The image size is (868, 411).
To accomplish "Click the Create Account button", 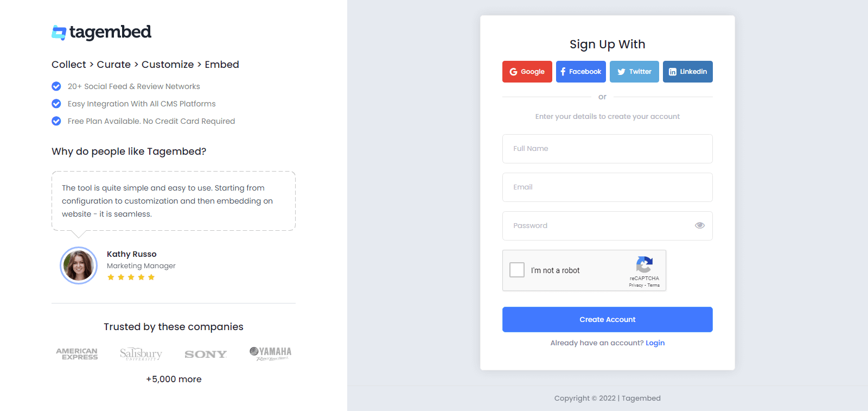I will pyautogui.click(x=607, y=319).
